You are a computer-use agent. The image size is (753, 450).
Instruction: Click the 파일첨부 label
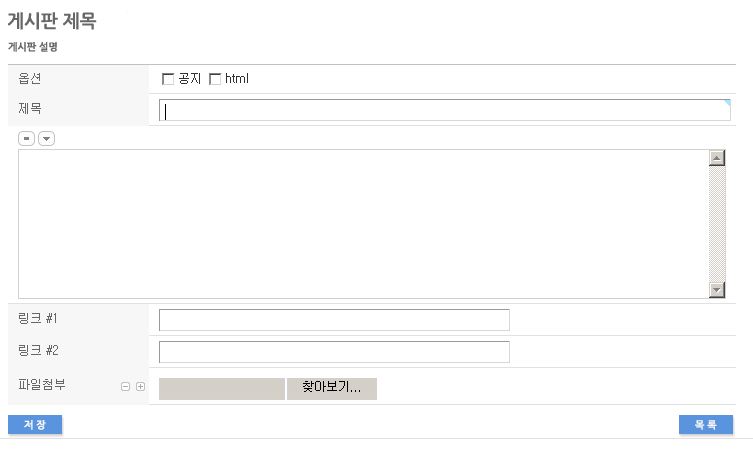[42, 384]
